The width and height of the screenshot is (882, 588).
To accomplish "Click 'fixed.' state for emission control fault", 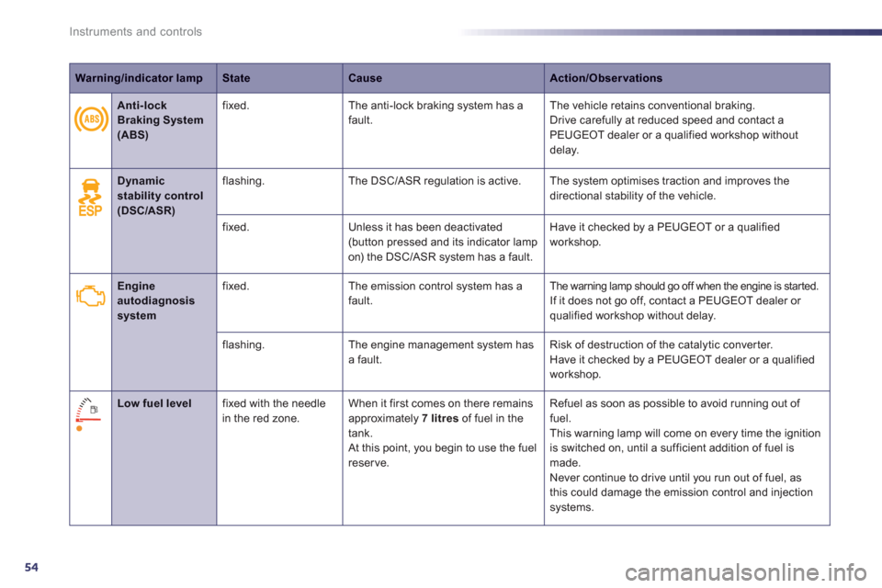I will tap(236, 286).
